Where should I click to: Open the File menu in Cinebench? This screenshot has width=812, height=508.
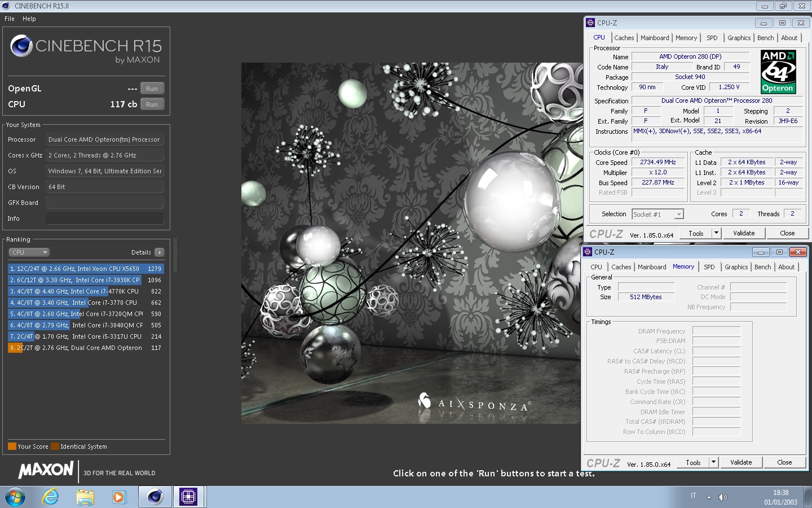click(9, 19)
